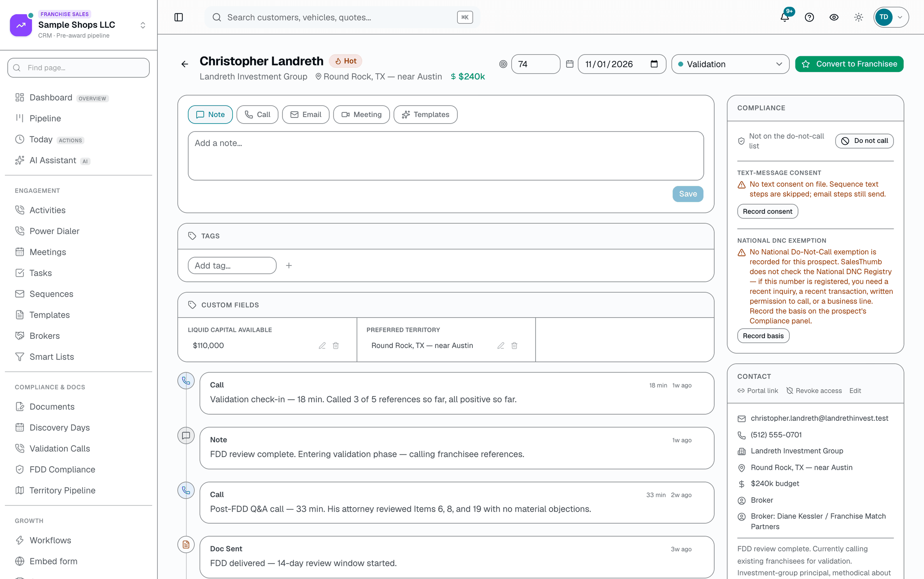
Task: Click the global search customers field
Action: click(342, 17)
